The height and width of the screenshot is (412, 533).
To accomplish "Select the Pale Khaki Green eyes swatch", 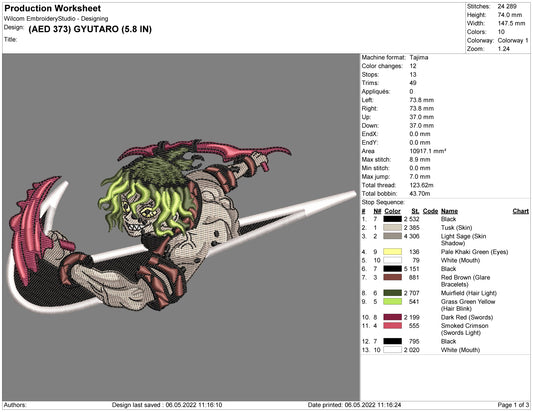I will (x=392, y=252).
